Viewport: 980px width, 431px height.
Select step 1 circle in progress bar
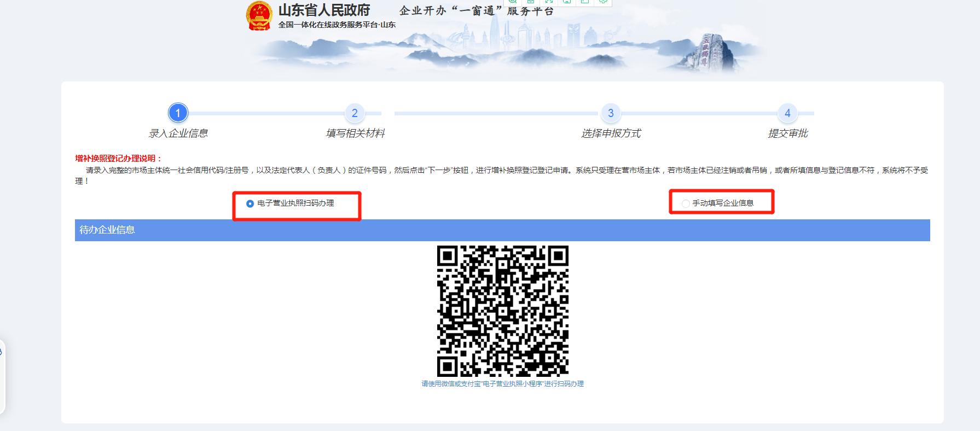click(x=178, y=113)
